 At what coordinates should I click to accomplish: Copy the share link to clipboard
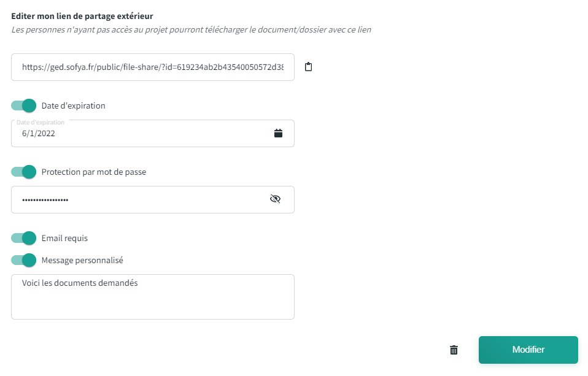pyautogui.click(x=309, y=67)
